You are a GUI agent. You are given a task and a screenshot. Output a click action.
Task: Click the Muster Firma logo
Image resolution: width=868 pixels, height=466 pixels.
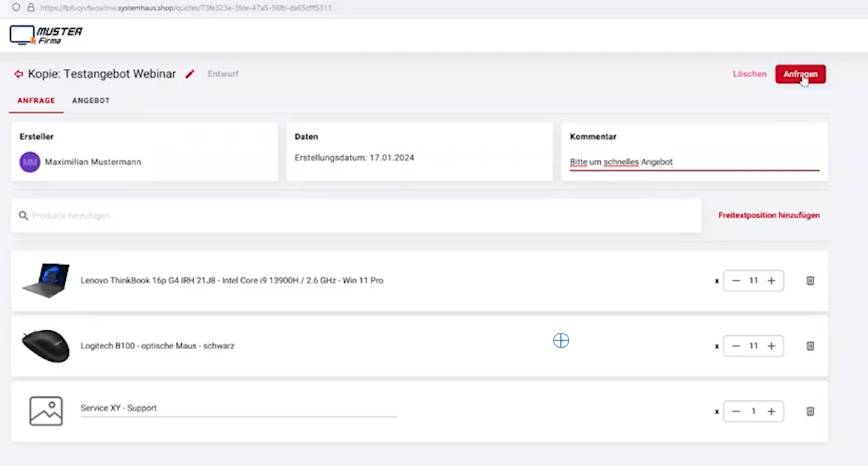pos(46,35)
